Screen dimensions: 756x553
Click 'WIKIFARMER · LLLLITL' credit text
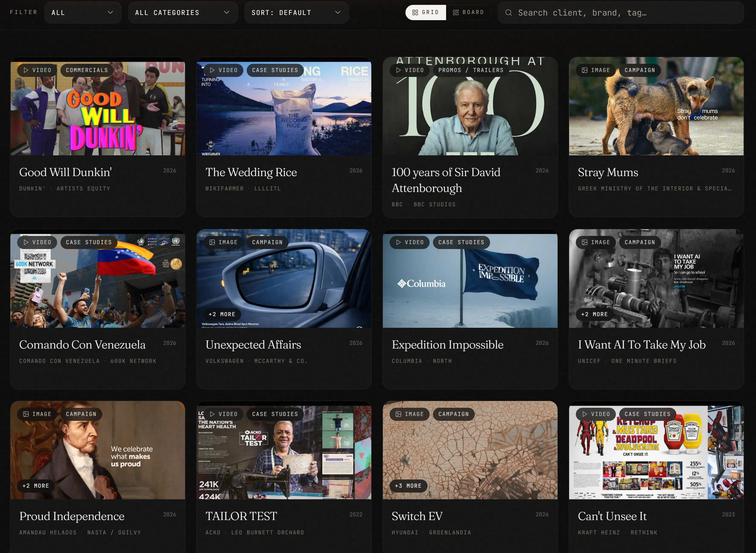coord(243,189)
